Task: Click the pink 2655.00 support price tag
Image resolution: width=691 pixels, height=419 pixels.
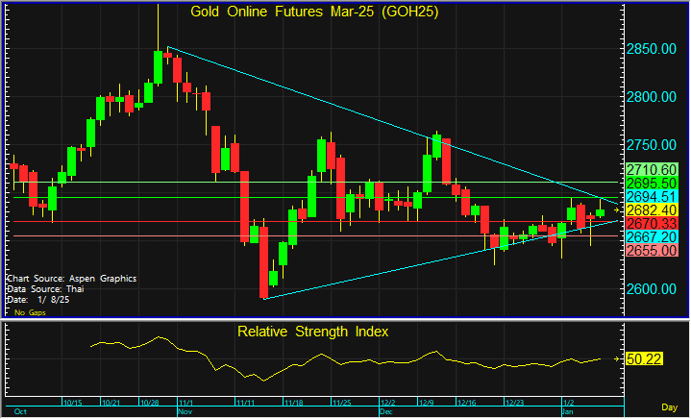Action: pos(649,251)
